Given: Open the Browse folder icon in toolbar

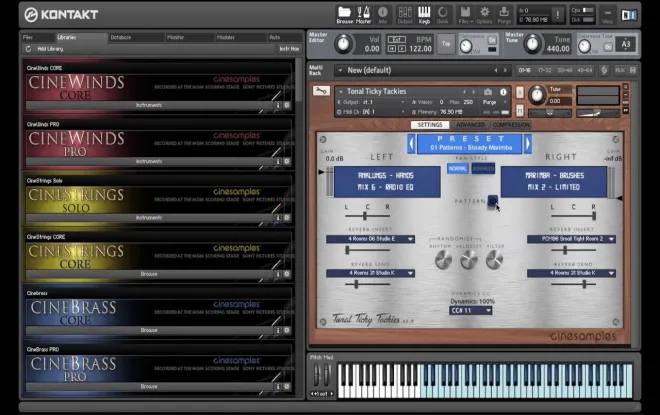Looking at the screenshot, I should pyautogui.click(x=344, y=15).
